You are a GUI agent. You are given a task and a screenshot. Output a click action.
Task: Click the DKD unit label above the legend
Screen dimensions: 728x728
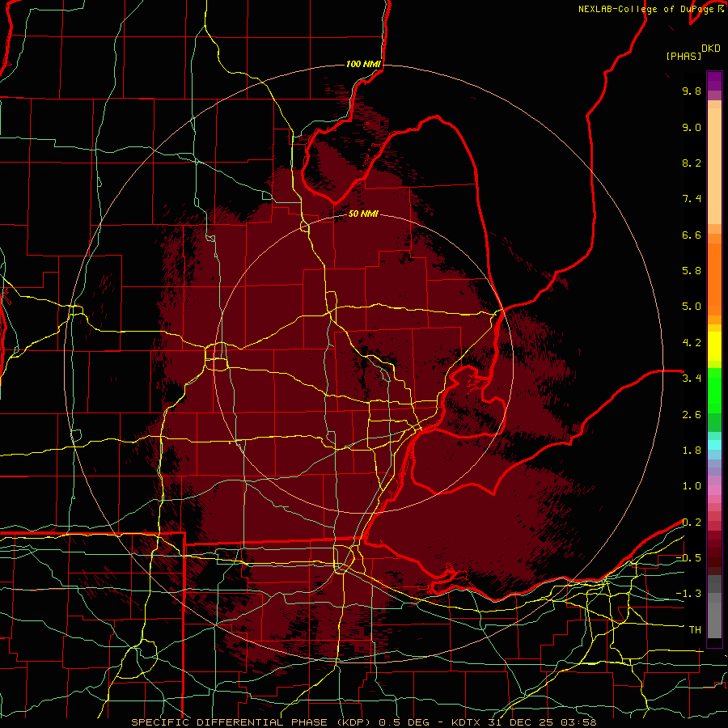click(711, 49)
